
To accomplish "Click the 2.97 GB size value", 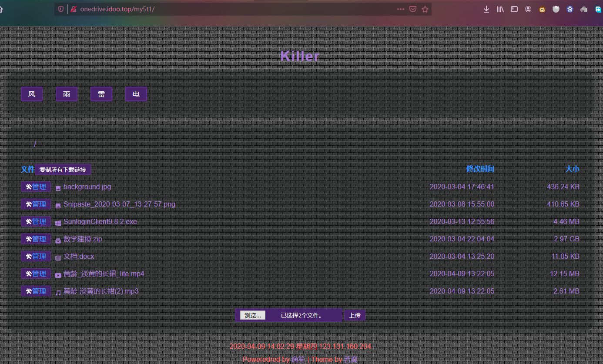I will (x=566, y=239).
